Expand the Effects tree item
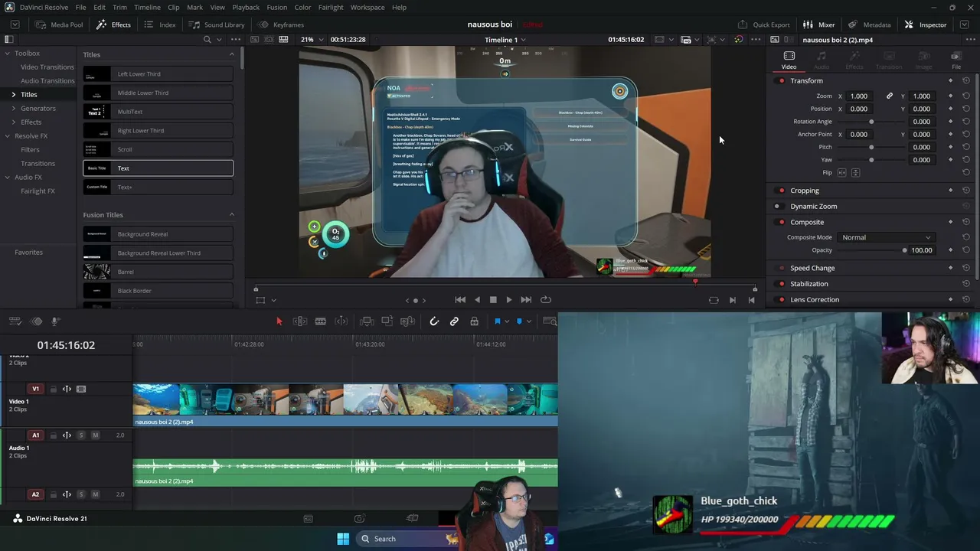This screenshot has width=980, height=551. tap(14, 122)
